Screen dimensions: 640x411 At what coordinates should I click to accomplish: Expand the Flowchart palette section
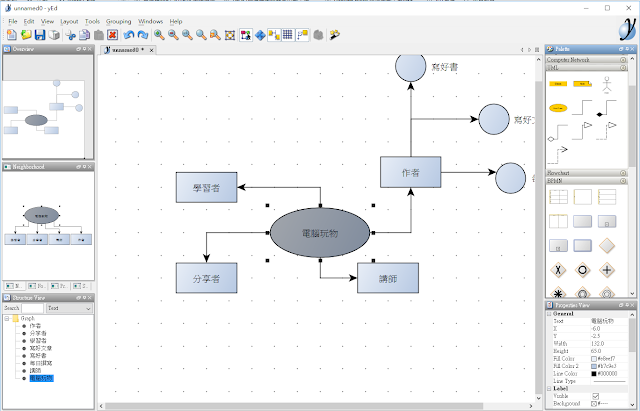[623, 173]
